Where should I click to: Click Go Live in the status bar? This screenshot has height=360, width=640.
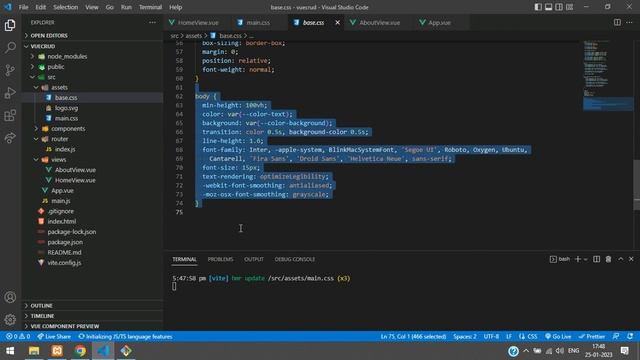tap(558, 336)
